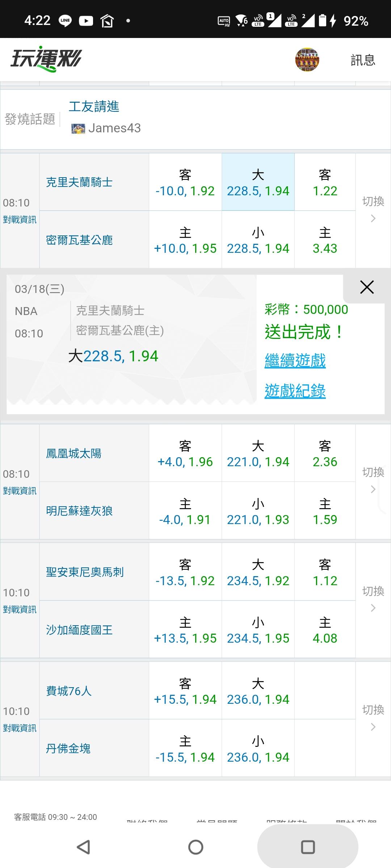
Task: Select Cavaliers spread 客 -10.0, 1.92
Action: click(x=185, y=182)
